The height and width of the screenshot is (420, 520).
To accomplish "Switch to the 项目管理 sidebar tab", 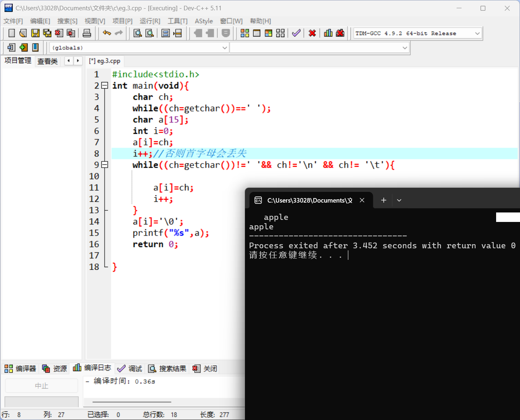I will [18, 61].
